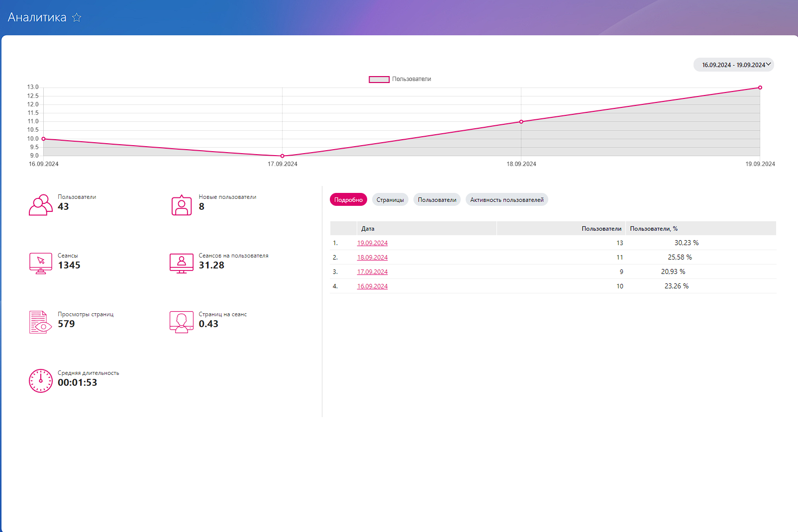Click the Сеансы monitor cursor icon
The image size is (798, 532).
coord(40,264)
